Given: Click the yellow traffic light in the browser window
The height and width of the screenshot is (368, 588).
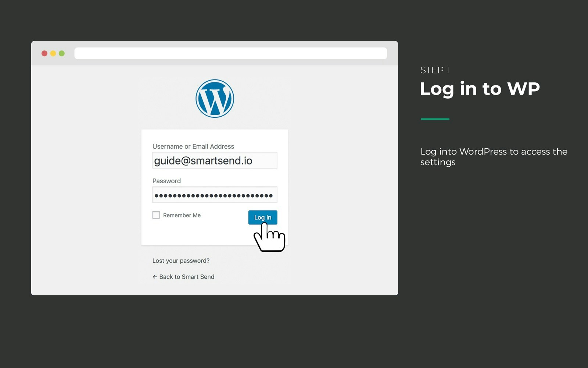Looking at the screenshot, I should tap(53, 53).
